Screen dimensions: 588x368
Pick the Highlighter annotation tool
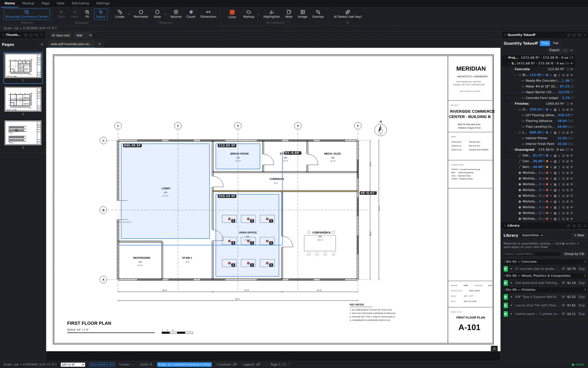click(x=271, y=14)
